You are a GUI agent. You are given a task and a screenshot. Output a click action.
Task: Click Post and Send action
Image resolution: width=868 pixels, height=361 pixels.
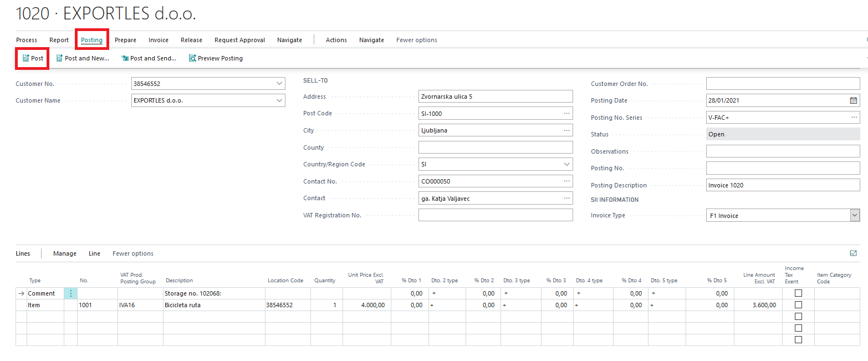pyautogui.click(x=149, y=58)
